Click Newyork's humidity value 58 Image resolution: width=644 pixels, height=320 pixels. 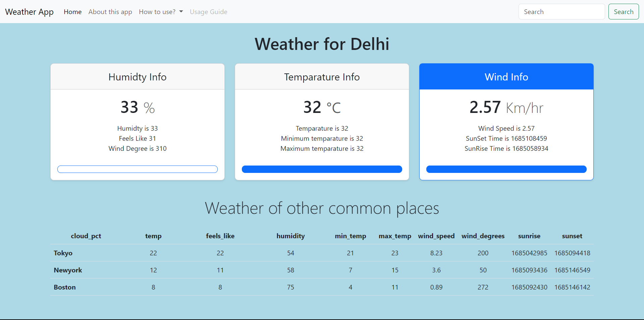tap(290, 270)
